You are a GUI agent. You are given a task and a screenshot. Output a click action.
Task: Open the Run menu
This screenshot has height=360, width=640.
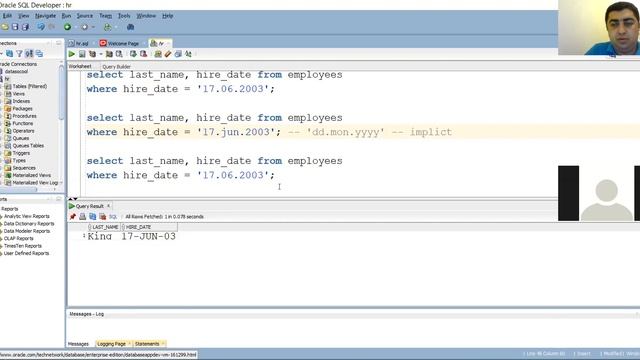[66, 16]
